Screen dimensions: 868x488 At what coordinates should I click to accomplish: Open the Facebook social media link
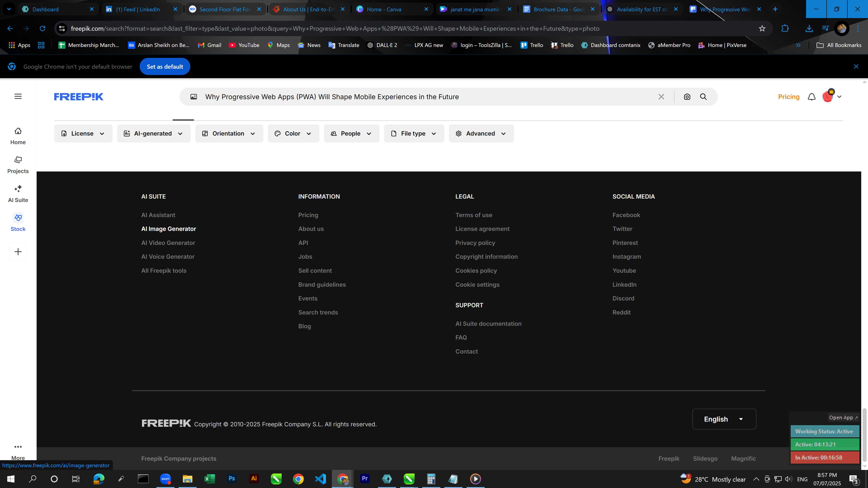click(626, 215)
